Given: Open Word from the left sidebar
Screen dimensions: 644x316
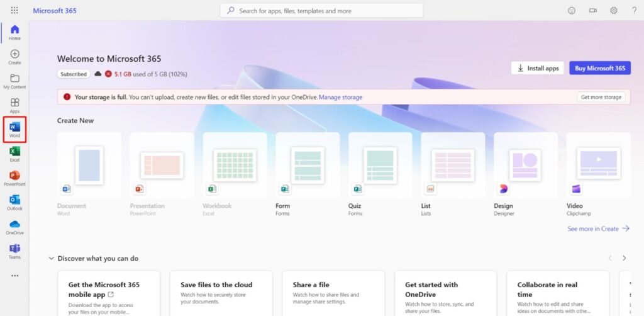Looking at the screenshot, I should pos(14,130).
